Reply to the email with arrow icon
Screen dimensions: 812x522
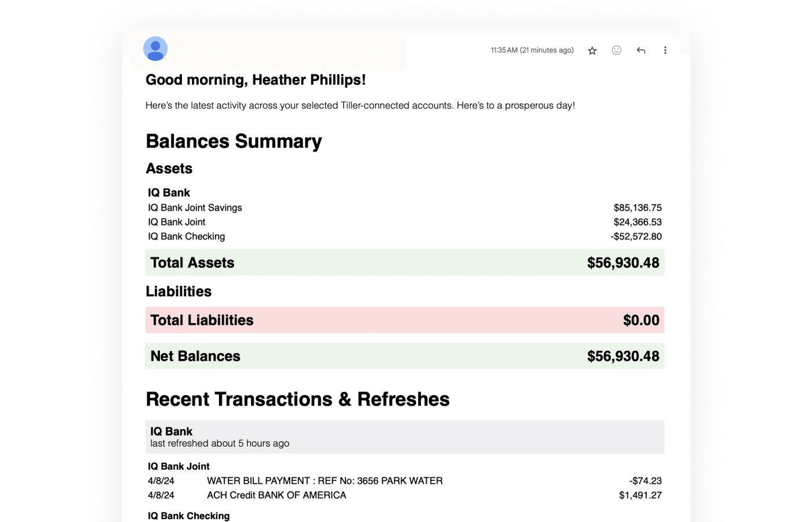pos(641,50)
